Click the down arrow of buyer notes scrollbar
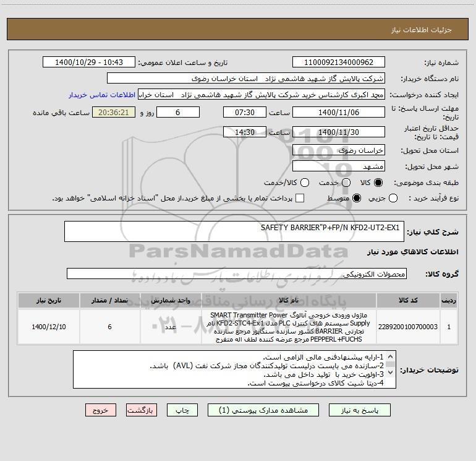The height and width of the screenshot is (461, 476). click(390, 373)
